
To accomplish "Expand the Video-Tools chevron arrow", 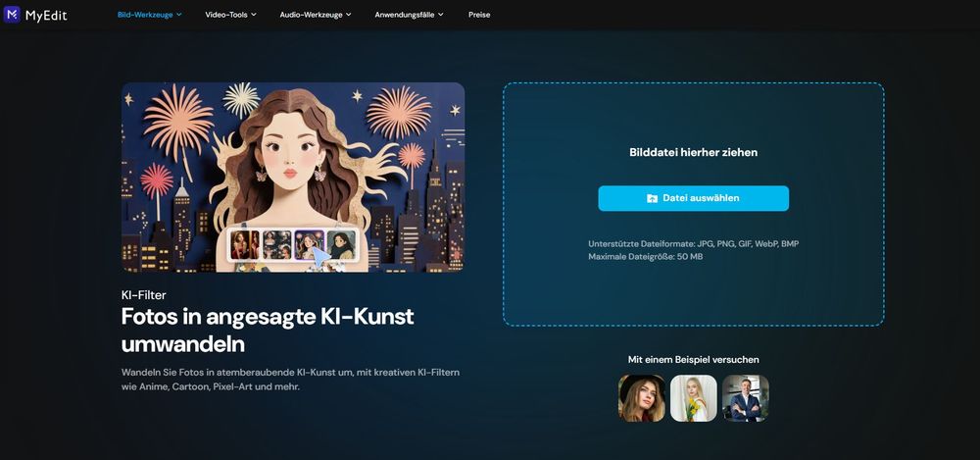I will pos(253,15).
